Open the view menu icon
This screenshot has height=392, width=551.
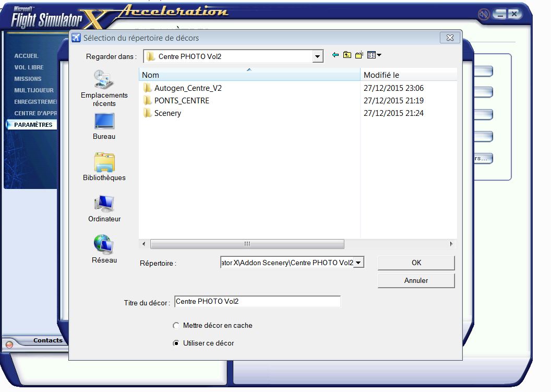tap(374, 55)
